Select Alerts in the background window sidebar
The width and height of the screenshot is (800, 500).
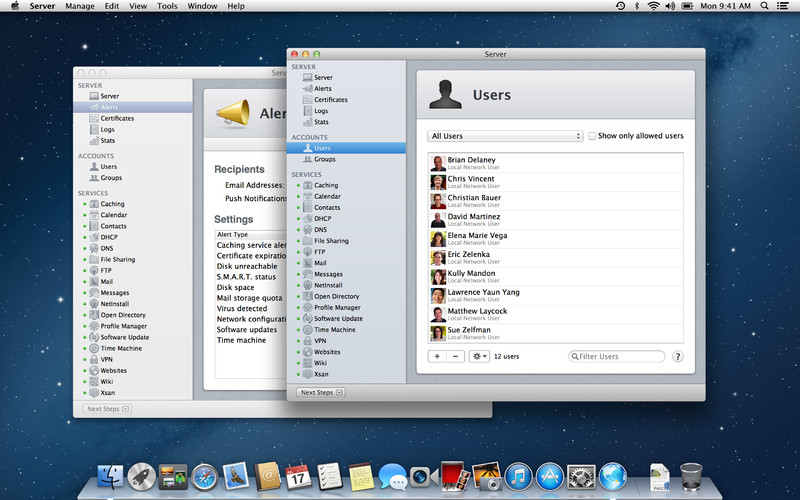coord(109,107)
